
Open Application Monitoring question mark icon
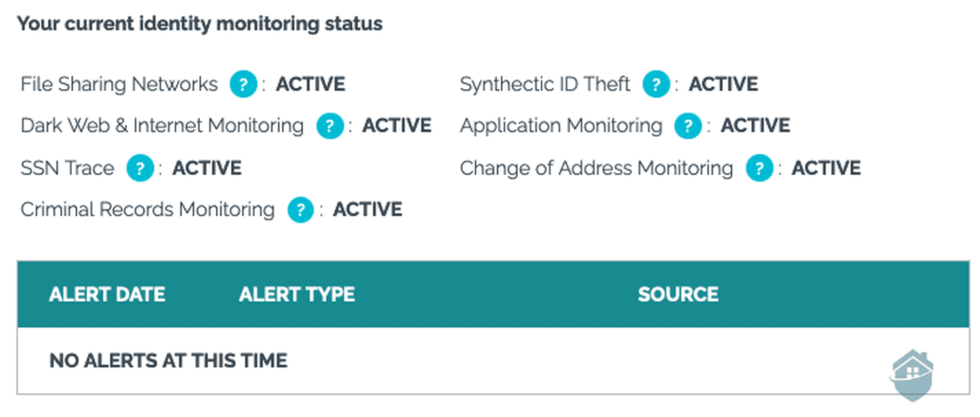688,126
